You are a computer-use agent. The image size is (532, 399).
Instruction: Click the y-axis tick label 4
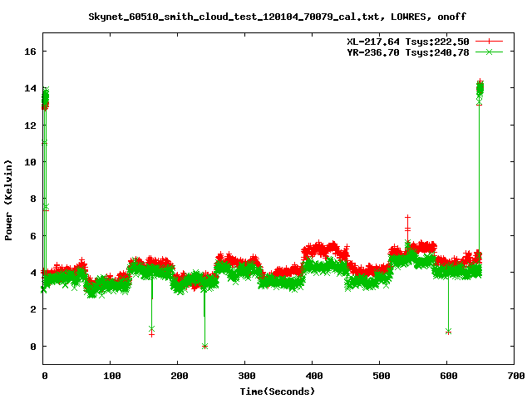[x=33, y=273]
